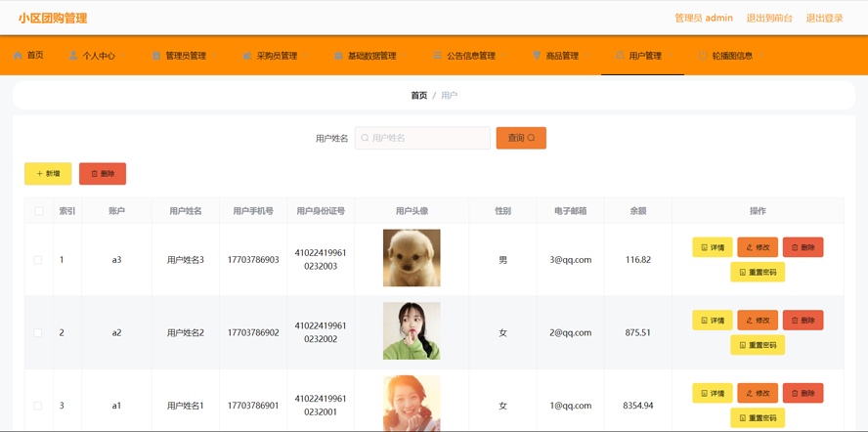Click the orange 查询 search button
Image resolution: width=868 pixels, height=432 pixels.
[x=521, y=138]
